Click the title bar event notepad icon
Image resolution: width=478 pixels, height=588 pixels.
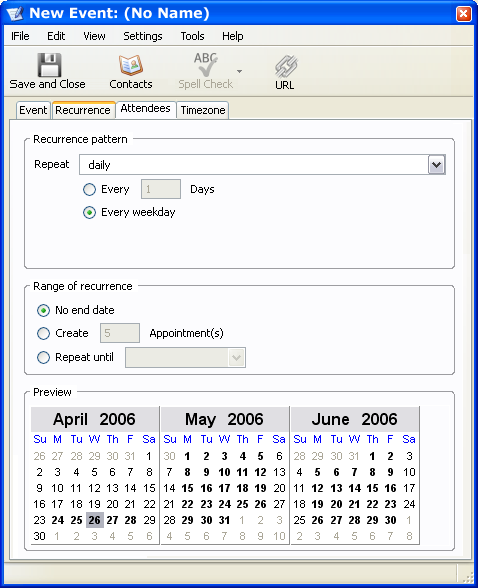[x=15, y=14]
